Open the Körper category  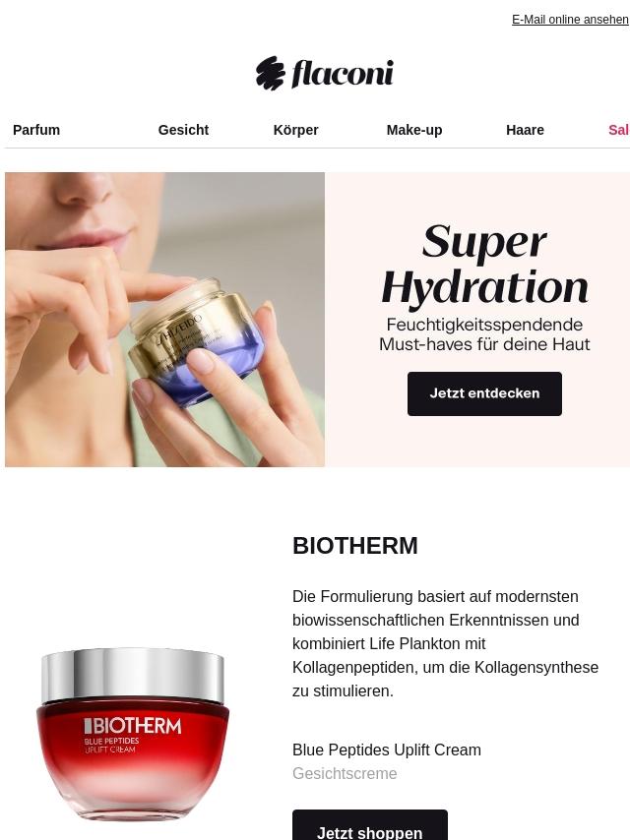(296, 130)
